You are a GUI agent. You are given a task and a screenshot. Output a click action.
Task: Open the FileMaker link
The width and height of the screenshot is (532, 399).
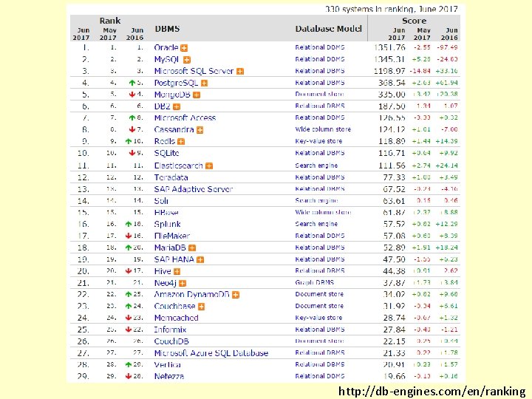pyautogui.click(x=172, y=236)
